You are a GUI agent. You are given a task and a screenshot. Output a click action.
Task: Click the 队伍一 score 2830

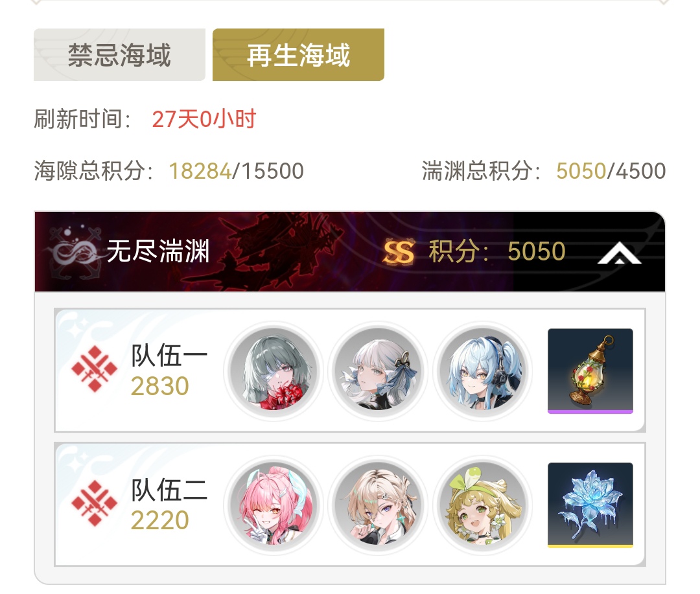click(160, 386)
